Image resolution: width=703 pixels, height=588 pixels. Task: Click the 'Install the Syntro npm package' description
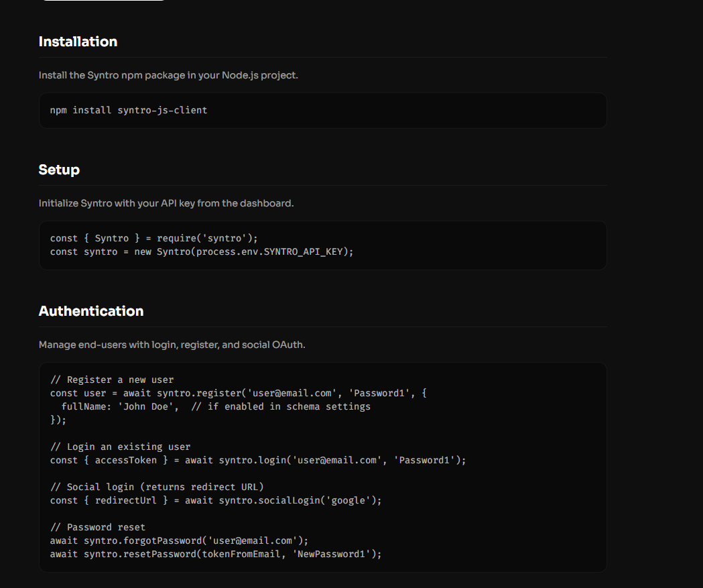(x=168, y=75)
